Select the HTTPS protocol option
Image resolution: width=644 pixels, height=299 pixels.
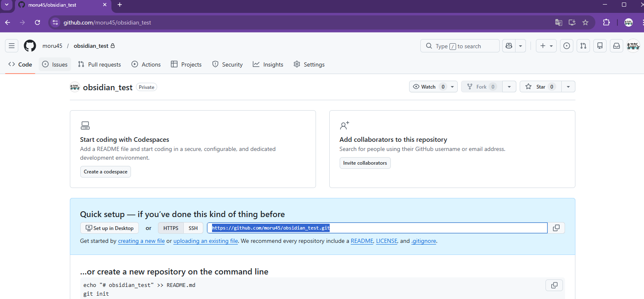click(x=170, y=228)
